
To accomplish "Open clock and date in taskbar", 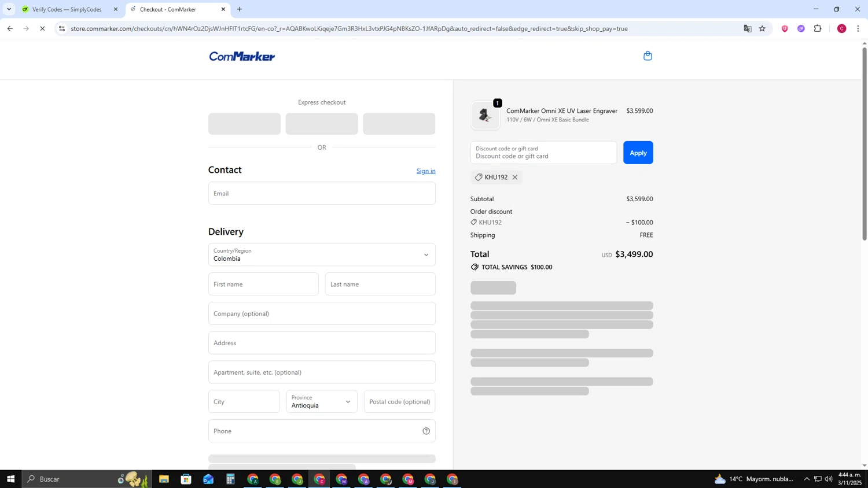I will pyautogui.click(x=850, y=479).
